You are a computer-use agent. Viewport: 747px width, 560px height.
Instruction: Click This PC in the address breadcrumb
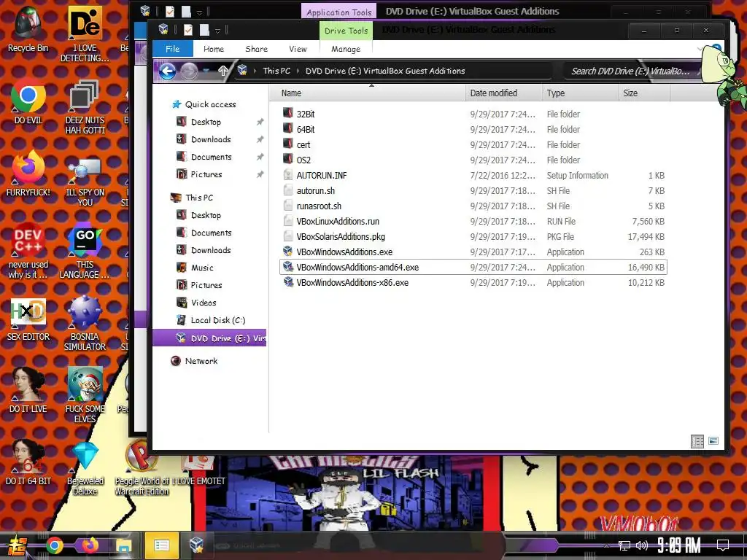point(276,71)
